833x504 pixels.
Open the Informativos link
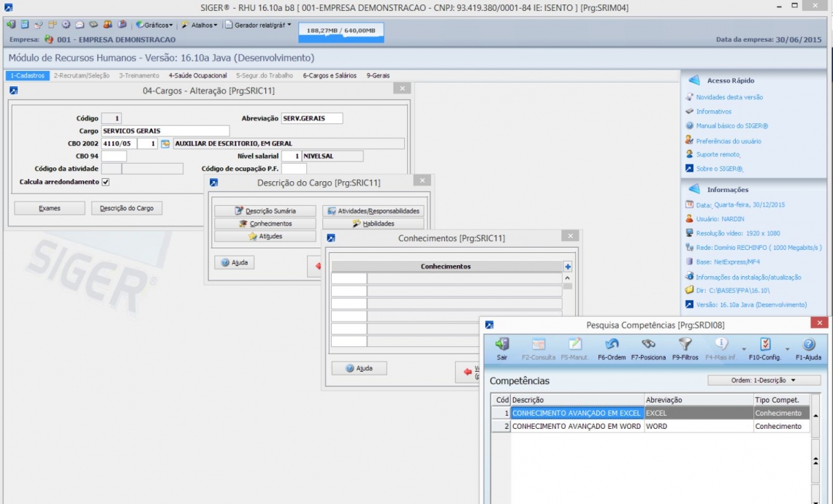pyautogui.click(x=713, y=112)
